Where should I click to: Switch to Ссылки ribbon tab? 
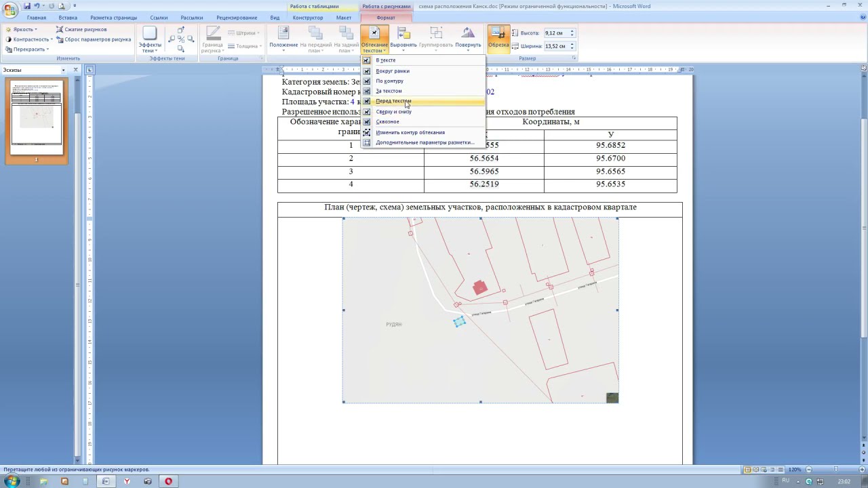point(159,18)
